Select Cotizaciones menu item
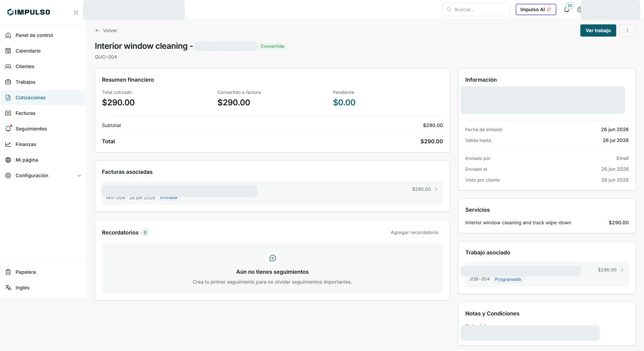 43,98
